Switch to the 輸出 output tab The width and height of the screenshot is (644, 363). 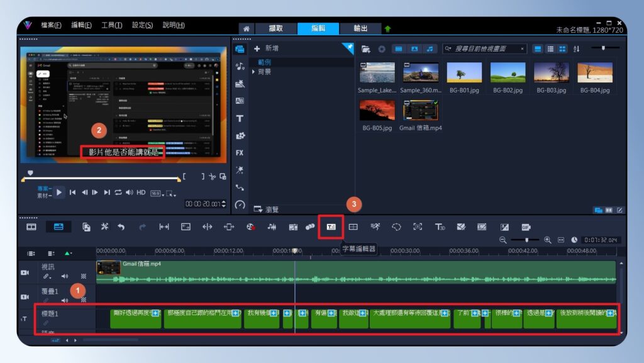360,28
